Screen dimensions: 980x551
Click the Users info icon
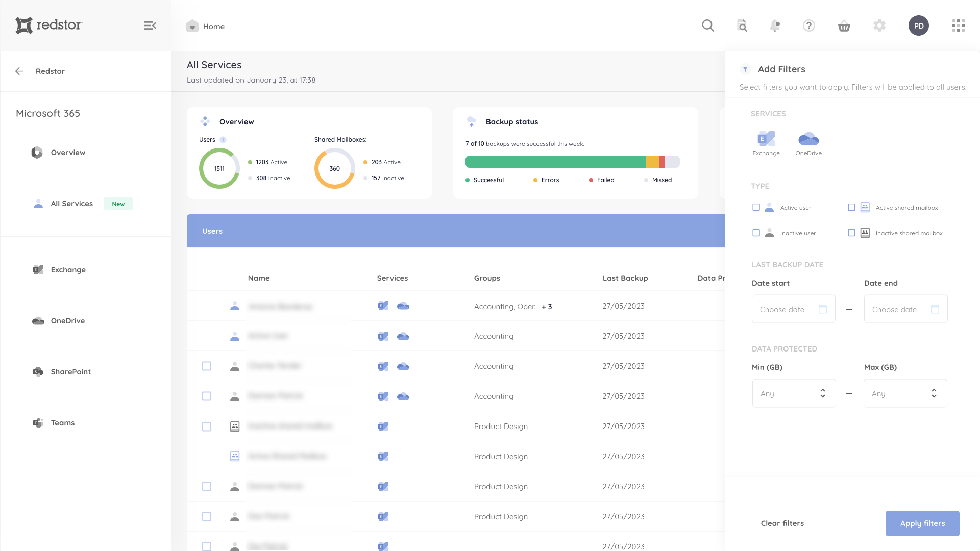point(223,140)
